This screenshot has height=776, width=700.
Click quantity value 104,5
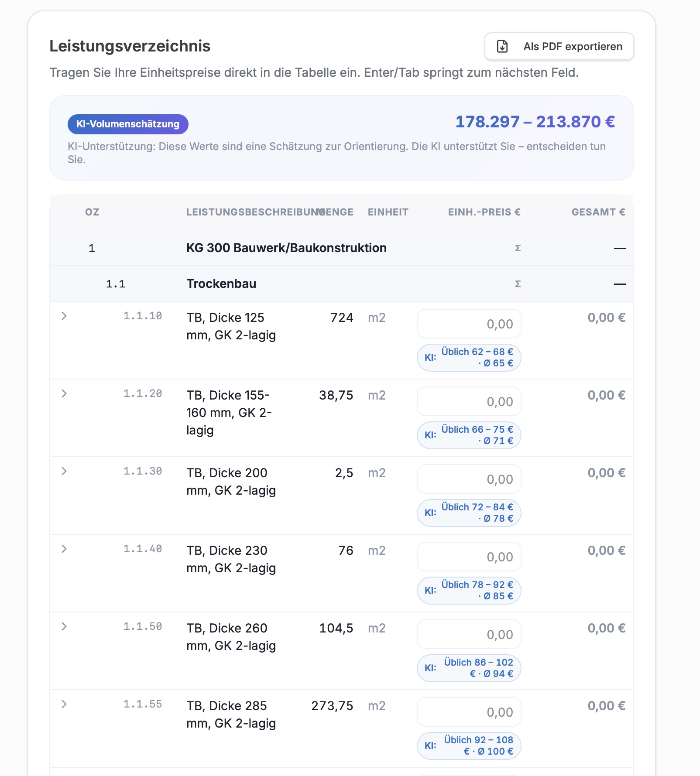pos(336,628)
